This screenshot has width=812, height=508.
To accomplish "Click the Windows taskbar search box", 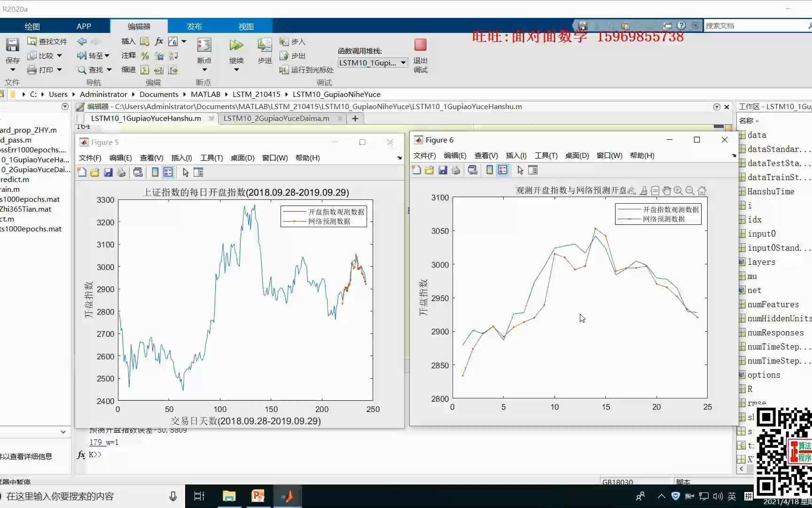I will tap(89, 496).
